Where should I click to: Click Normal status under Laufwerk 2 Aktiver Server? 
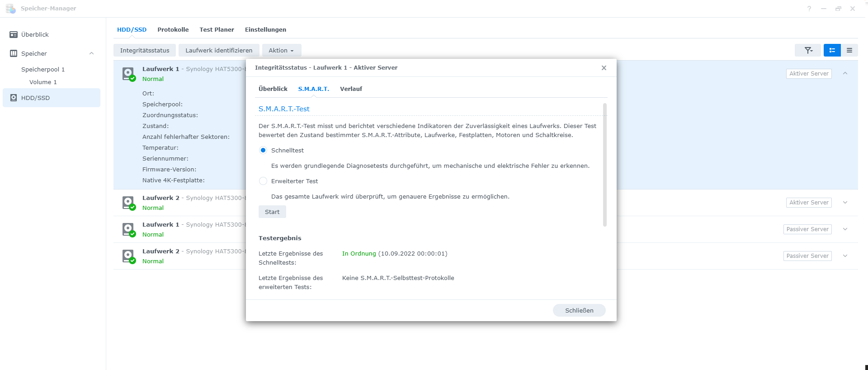pyautogui.click(x=153, y=208)
